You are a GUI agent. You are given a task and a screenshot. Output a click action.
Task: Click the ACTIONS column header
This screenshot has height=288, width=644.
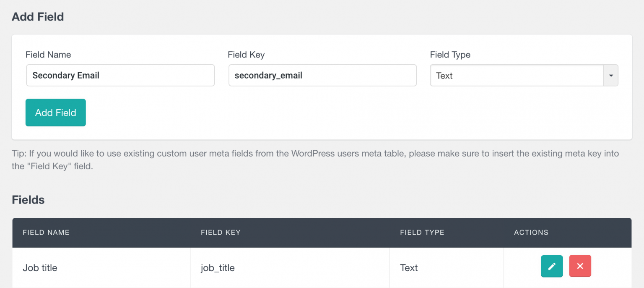531,232
